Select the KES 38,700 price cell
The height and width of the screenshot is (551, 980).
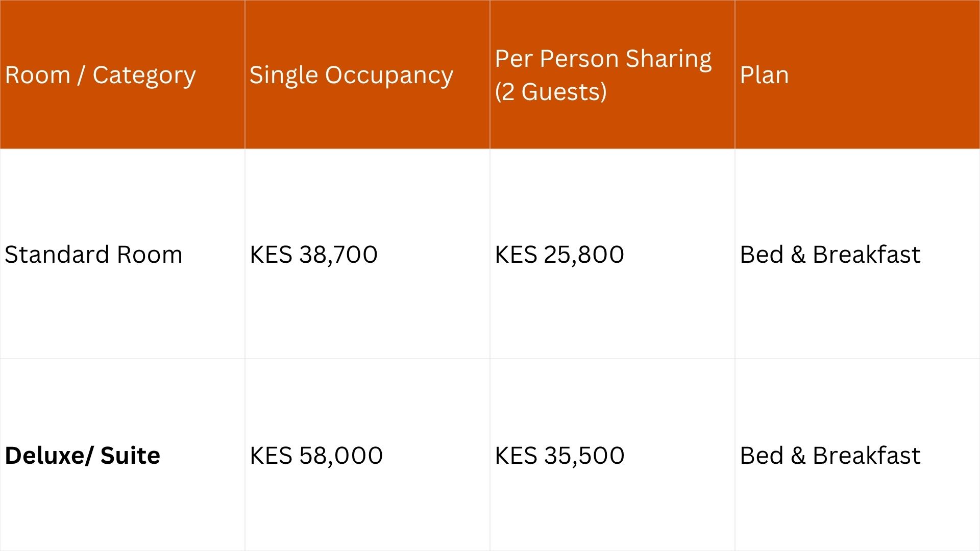[x=313, y=254]
